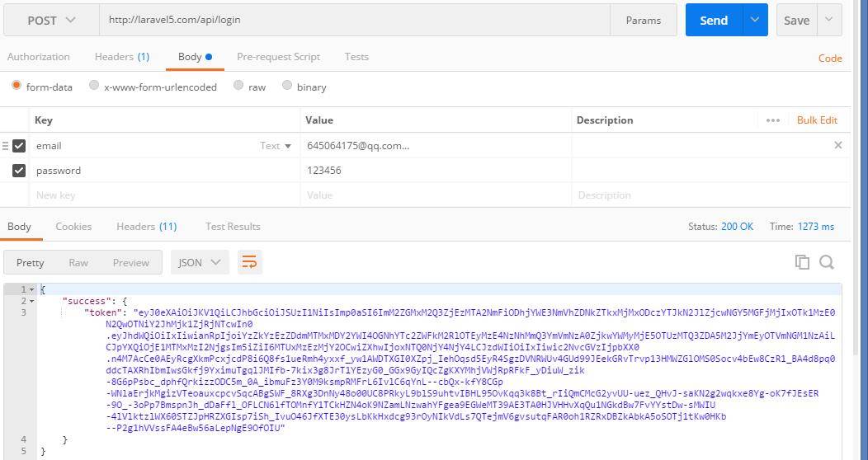Show response in Raw view

click(78, 263)
